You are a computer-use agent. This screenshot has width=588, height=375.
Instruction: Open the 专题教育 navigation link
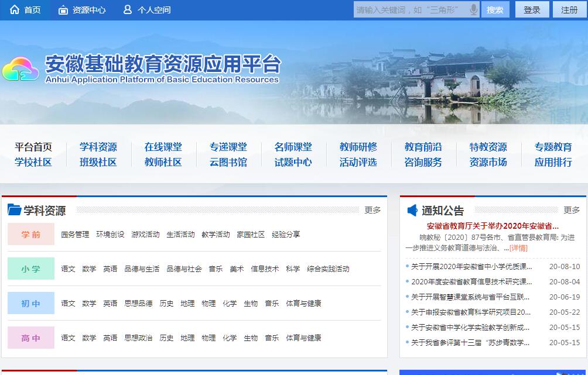553,147
